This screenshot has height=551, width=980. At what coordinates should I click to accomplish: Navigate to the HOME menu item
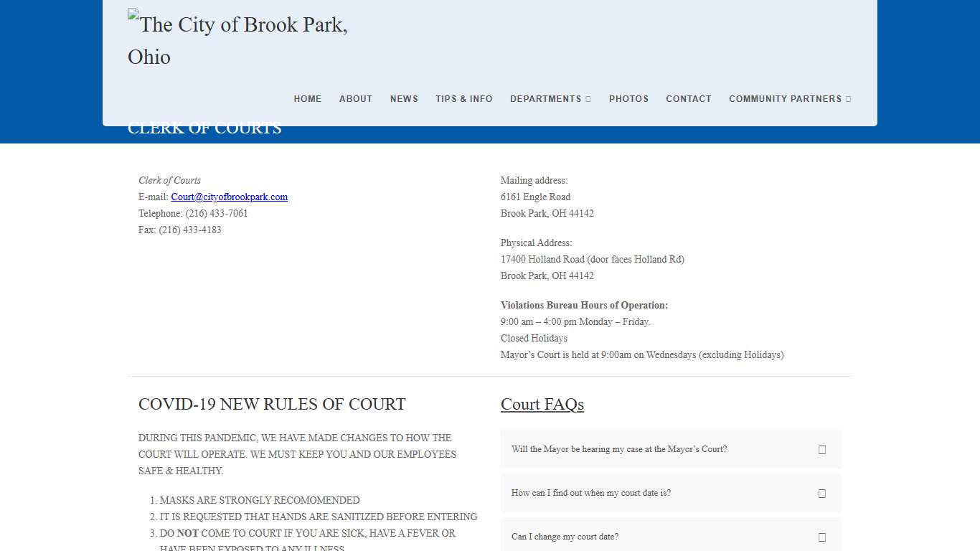coord(308,99)
